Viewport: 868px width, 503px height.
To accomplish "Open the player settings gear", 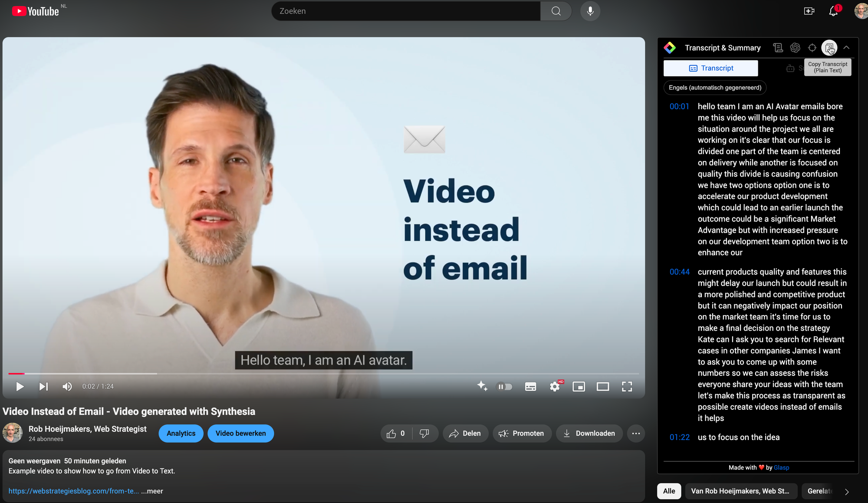I will pos(555,386).
